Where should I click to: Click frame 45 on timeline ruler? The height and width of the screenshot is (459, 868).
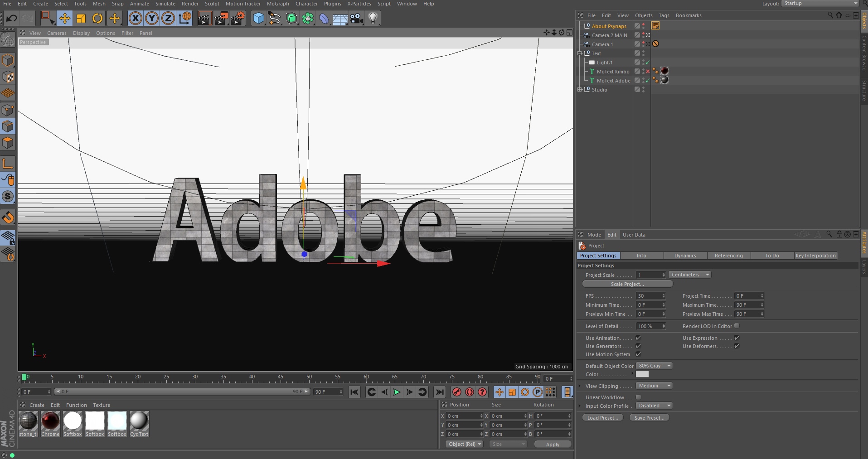[281, 377]
